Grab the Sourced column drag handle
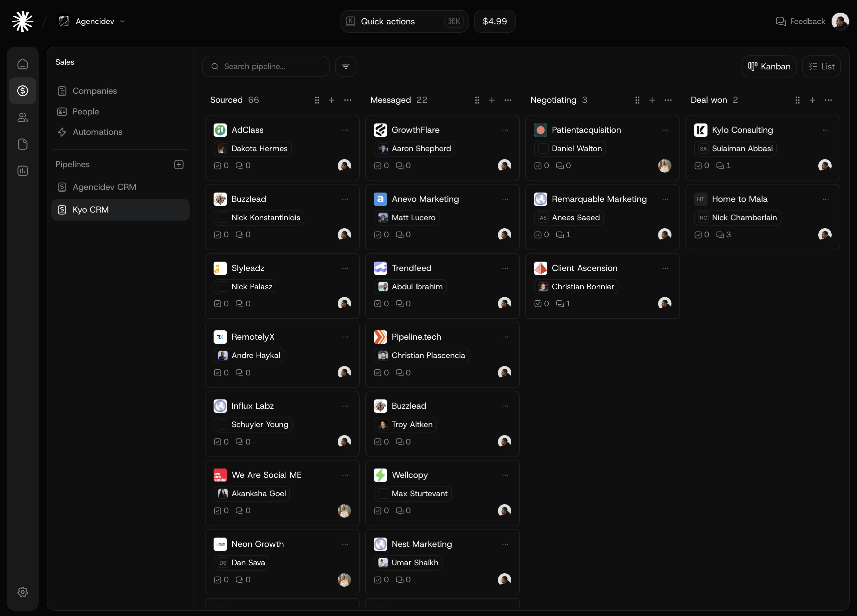This screenshot has width=857, height=616. tap(317, 100)
